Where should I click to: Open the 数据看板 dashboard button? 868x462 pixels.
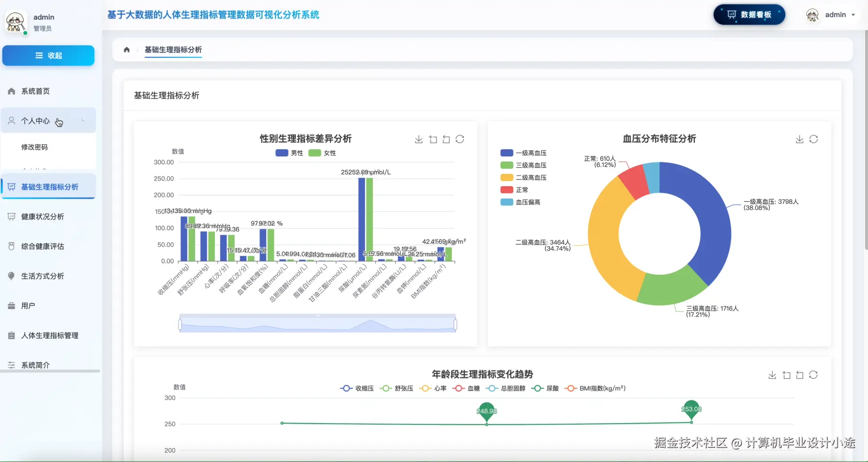(x=749, y=15)
